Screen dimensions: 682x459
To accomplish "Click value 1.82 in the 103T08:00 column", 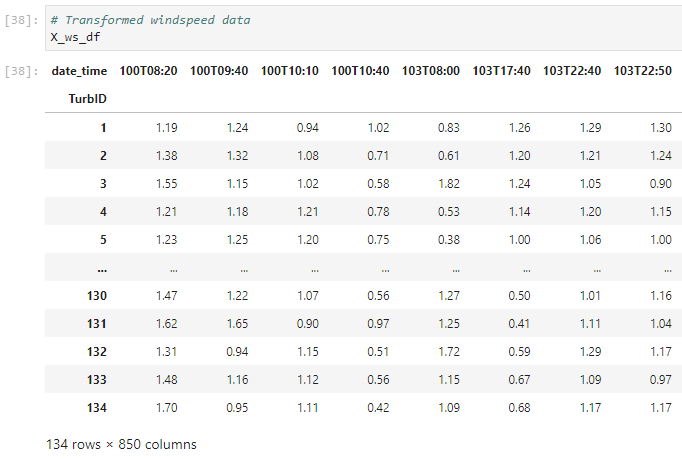I will click(x=449, y=184).
